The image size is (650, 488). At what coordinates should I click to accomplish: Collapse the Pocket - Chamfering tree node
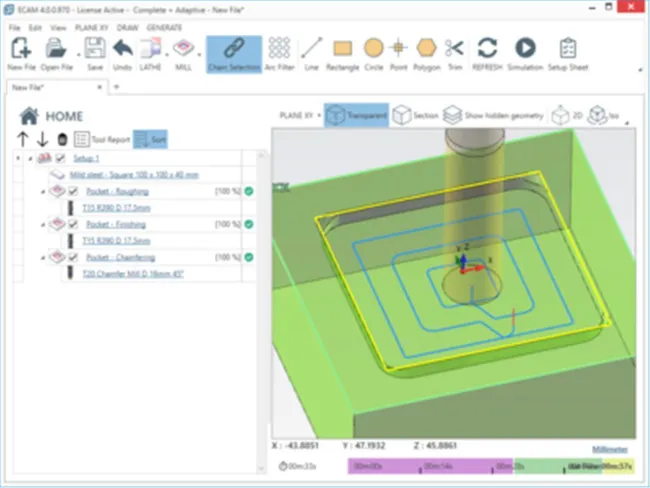[x=43, y=258]
